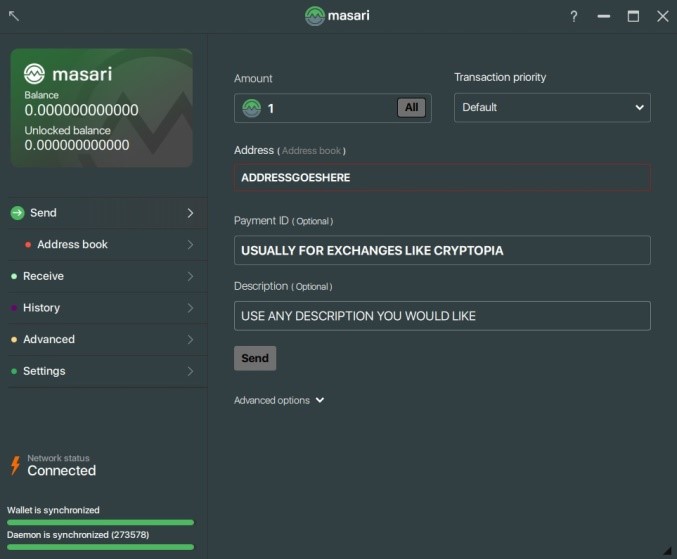Open the Settings page
The width and height of the screenshot is (677, 559).
(107, 371)
